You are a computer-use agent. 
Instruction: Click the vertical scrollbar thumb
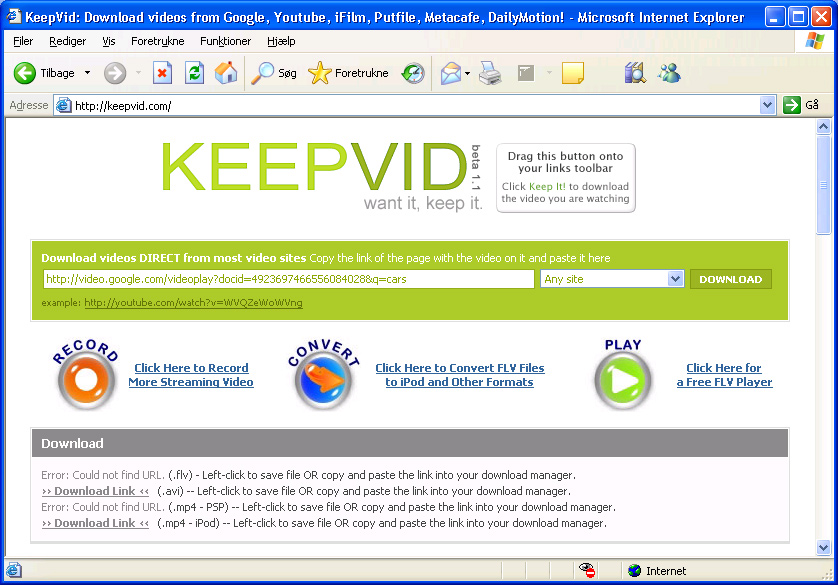coord(824,185)
